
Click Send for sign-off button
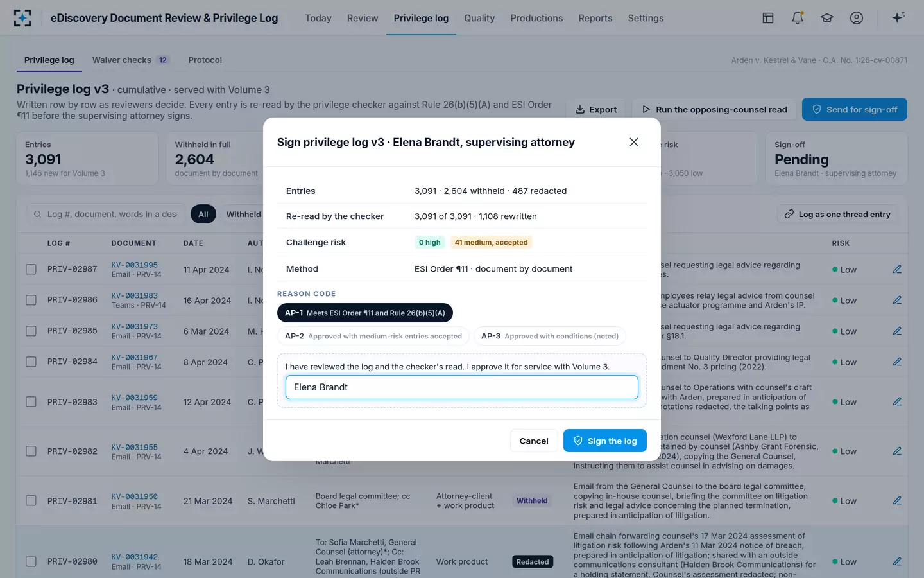(x=855, y=109)
